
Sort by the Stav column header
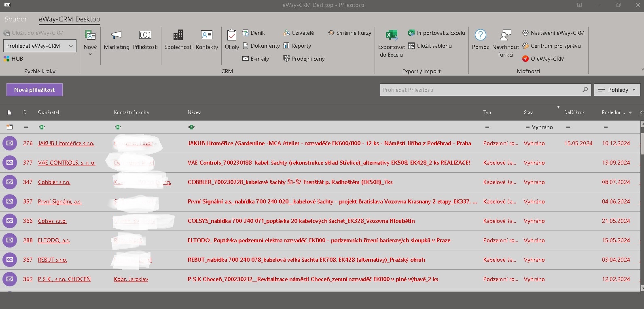(x=528, y=112)
